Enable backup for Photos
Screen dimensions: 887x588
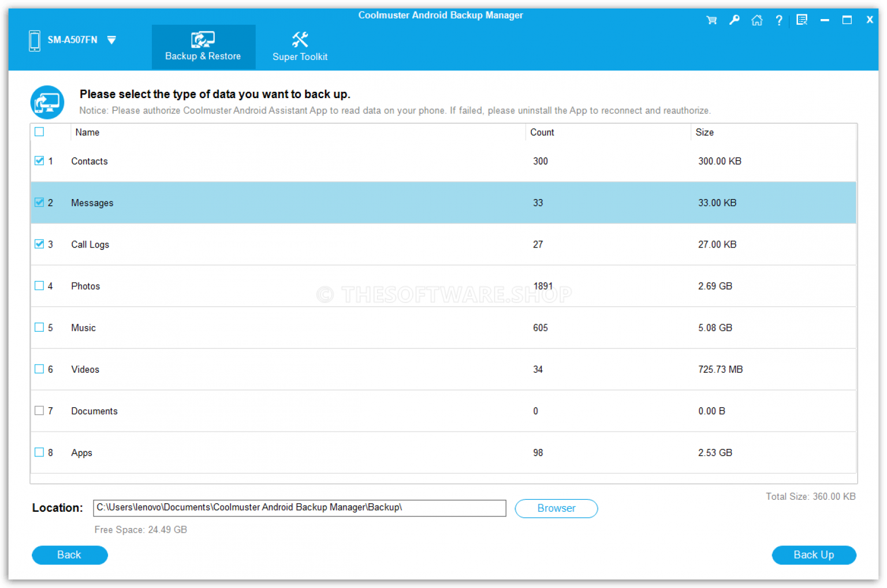[39, 286]
